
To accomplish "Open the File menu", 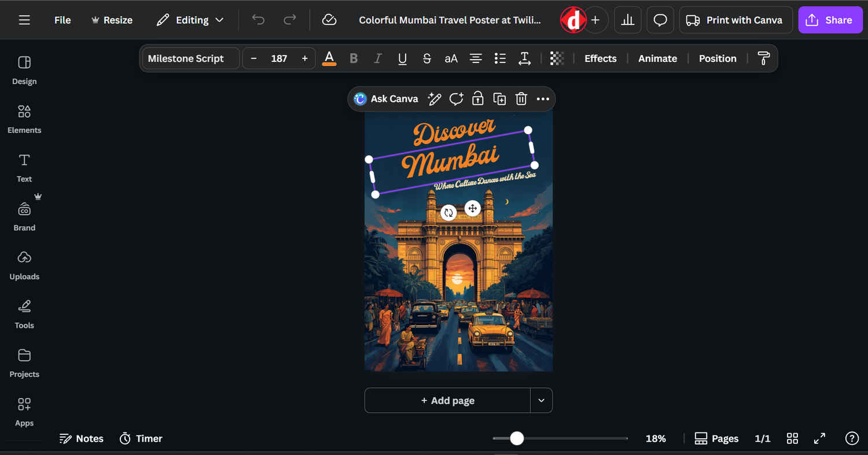I will click(x=62, y=20).
